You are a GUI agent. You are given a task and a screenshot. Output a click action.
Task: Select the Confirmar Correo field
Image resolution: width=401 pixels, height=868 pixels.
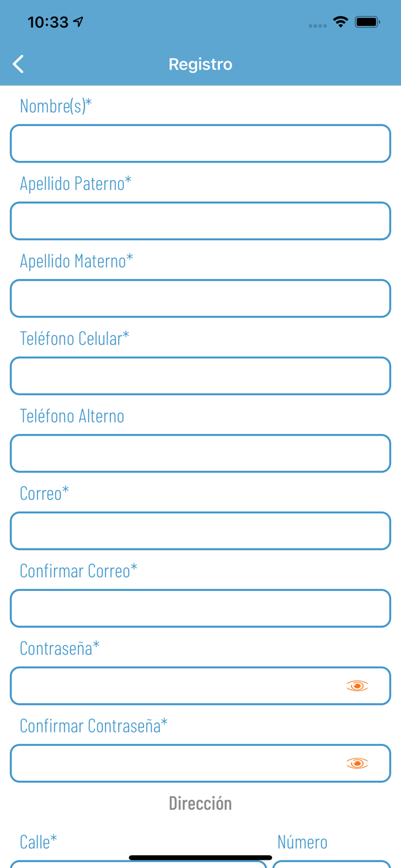point(200,609)
